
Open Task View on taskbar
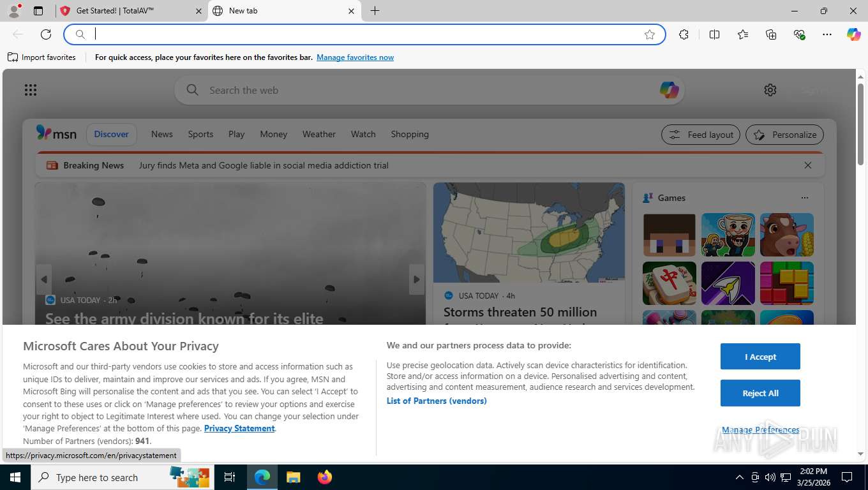tap(230, 477)
